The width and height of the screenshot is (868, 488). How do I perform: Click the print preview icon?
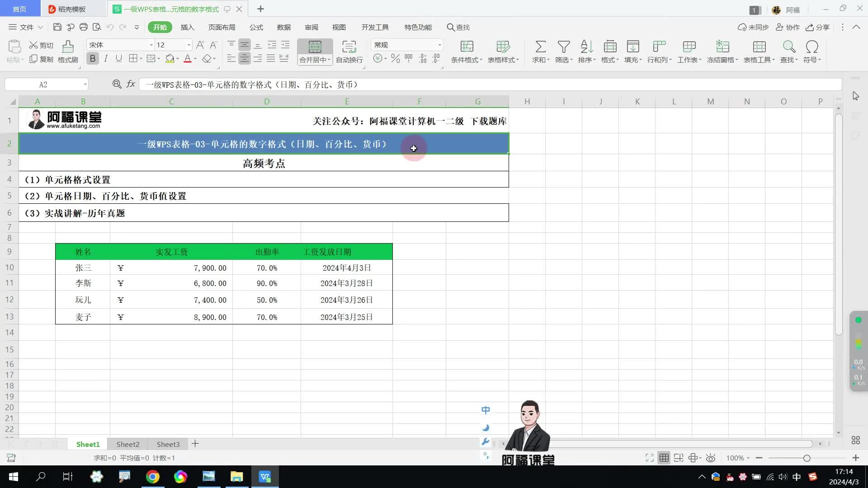(97, 27)
